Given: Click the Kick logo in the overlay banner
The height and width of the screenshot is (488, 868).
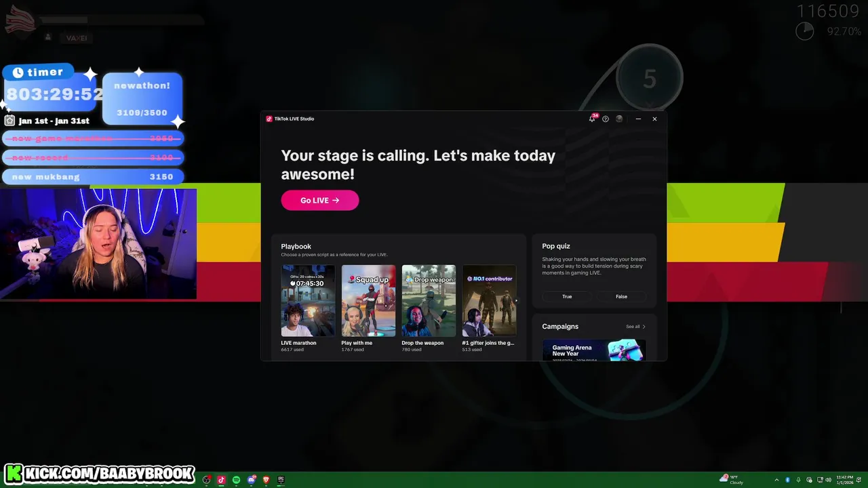Looking at the screenshot, I should click(x=14, y=473).
